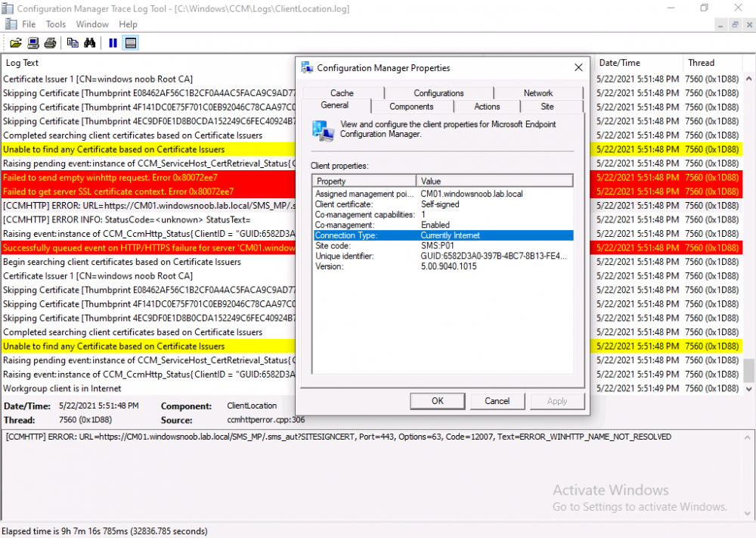Switch to the Configurations tab
The height and width of the screenshot is (538, 756).
pyautogui.click(x=438, y=92)
